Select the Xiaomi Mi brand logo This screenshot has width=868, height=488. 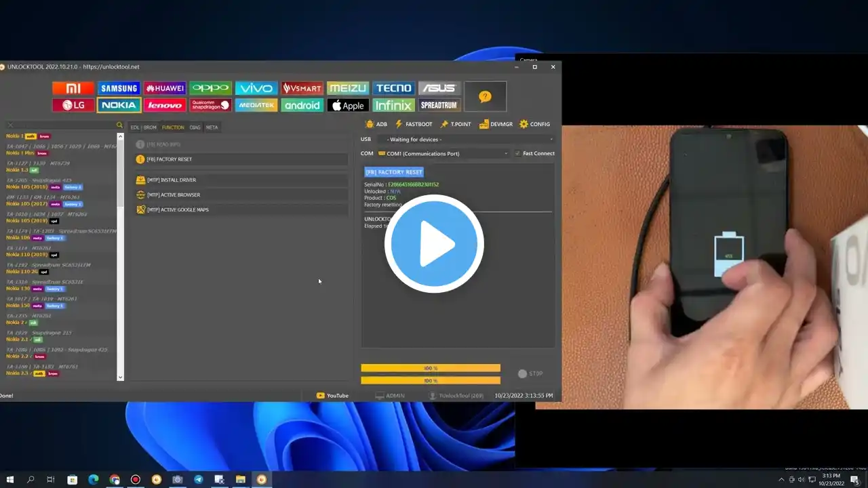point(73,89)
